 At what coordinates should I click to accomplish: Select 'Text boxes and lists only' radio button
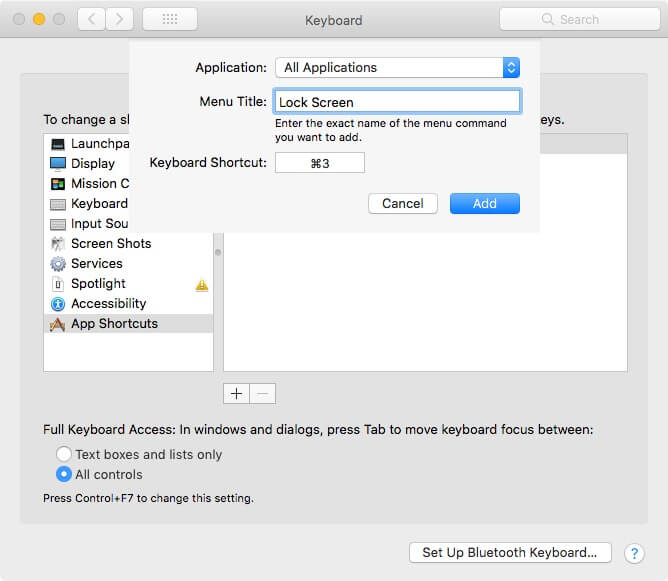click(64, 454)
